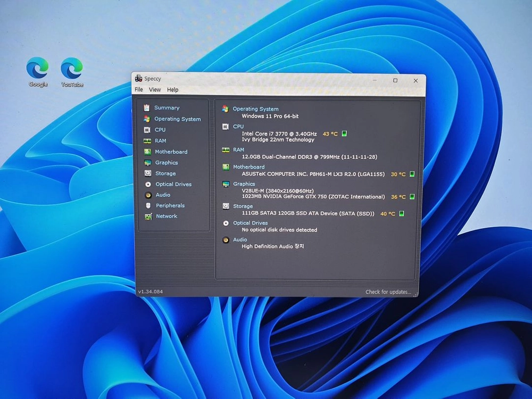Screen dimensions: 532x399
Task: Maximize the Speccy window
Action: (395, 80)
